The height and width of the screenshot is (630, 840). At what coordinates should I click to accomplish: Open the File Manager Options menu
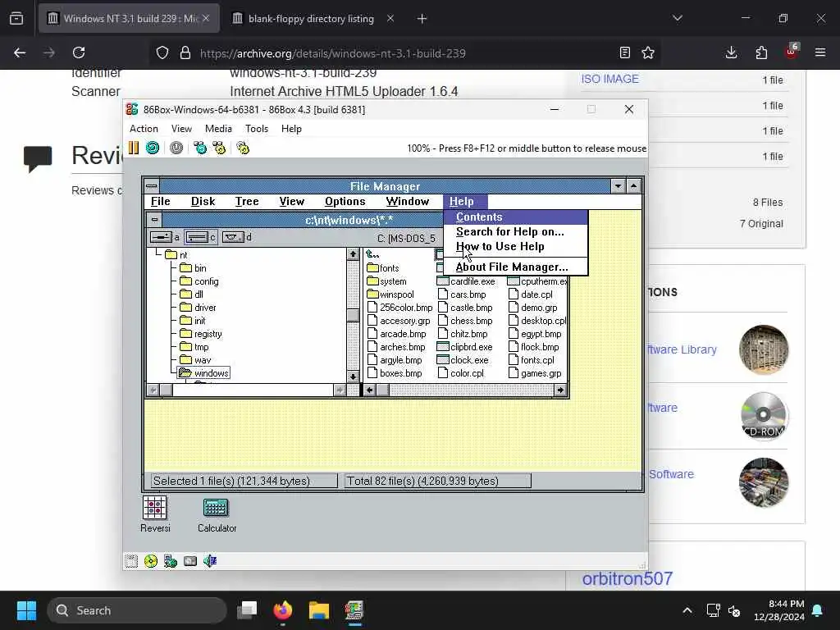point(345,202)
